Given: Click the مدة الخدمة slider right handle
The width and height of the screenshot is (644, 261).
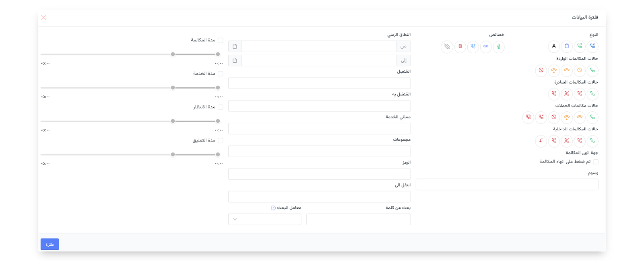Looking at the screenshot, I should point(218,88).
